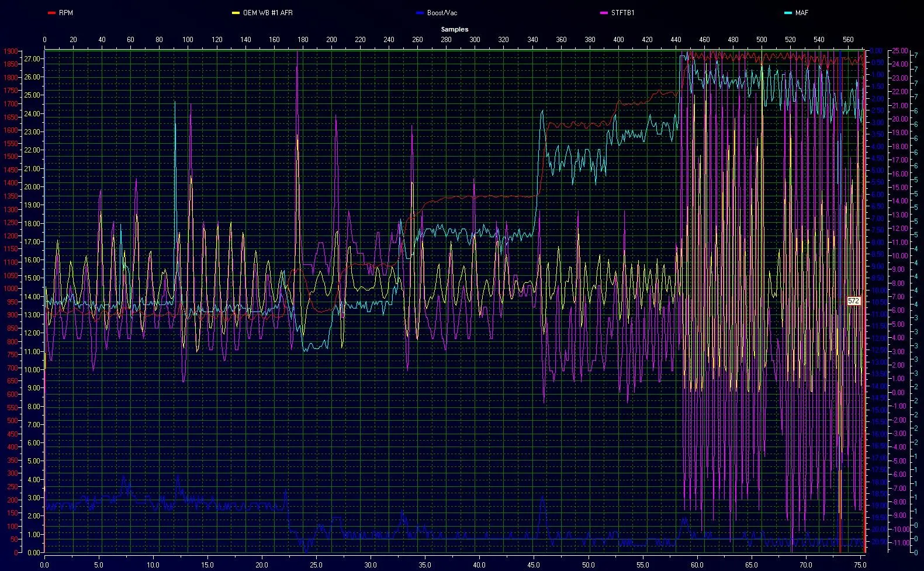
Task: Click the 300 tick on the Samples axis
Action: pos(475,40)
